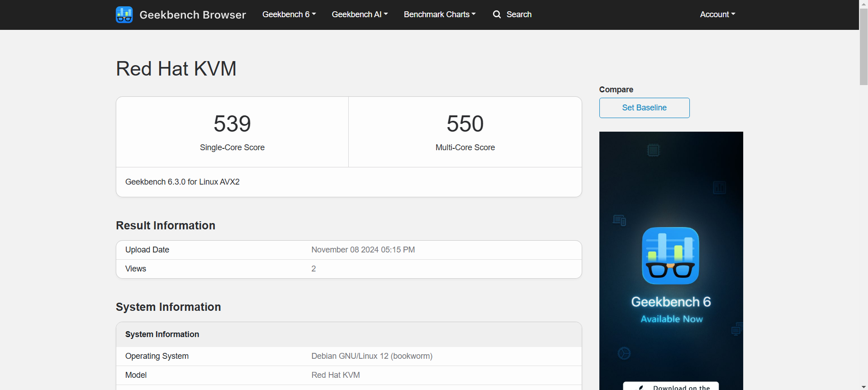The image size is (868, 390).
Task: Expand the Benchmark Charts menu
Action: pos(440,14)
